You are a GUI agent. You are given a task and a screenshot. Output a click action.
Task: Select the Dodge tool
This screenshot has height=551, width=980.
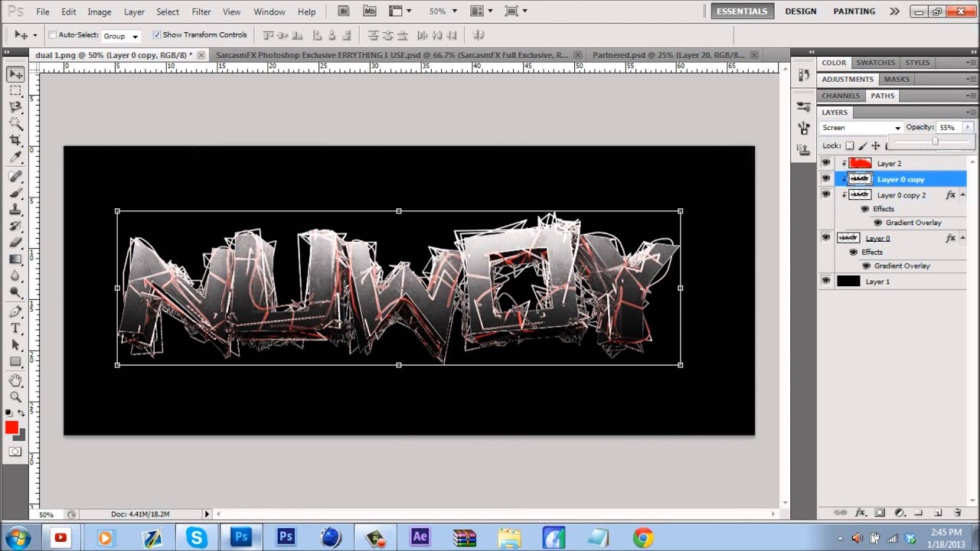coord(15,292)
